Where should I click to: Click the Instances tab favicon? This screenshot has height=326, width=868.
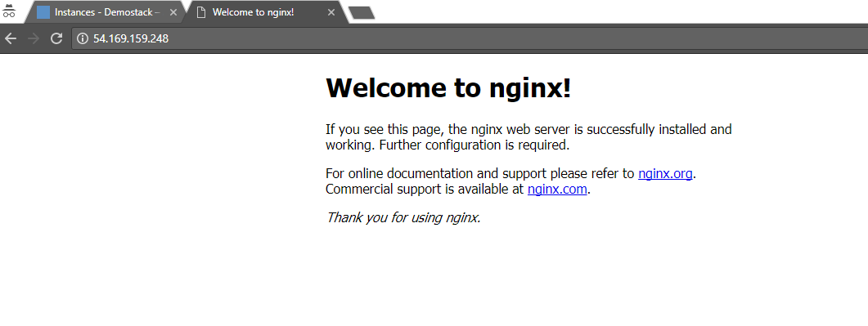(43, 12)
